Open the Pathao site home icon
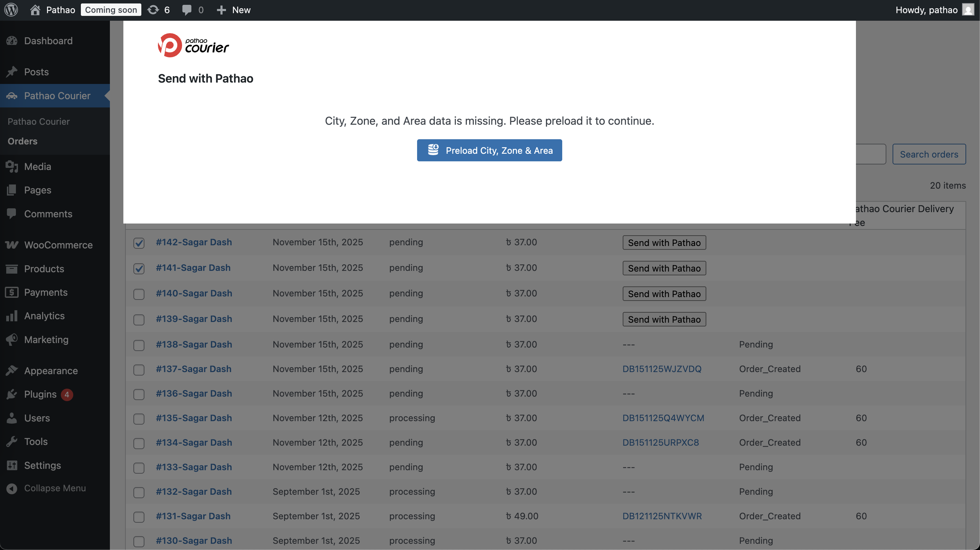 35,10
